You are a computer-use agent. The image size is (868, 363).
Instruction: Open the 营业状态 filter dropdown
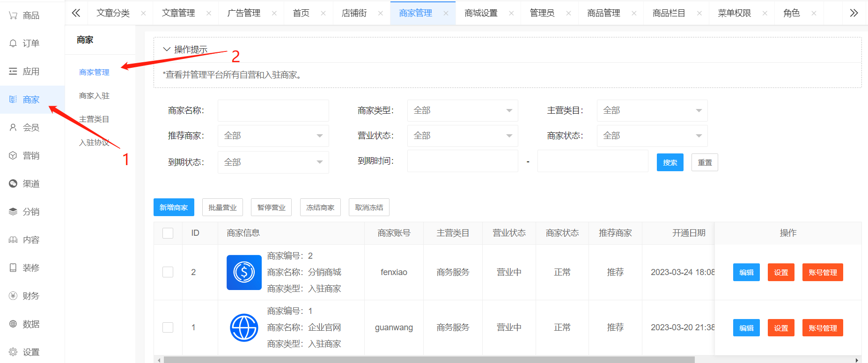[x=463, y=136]
